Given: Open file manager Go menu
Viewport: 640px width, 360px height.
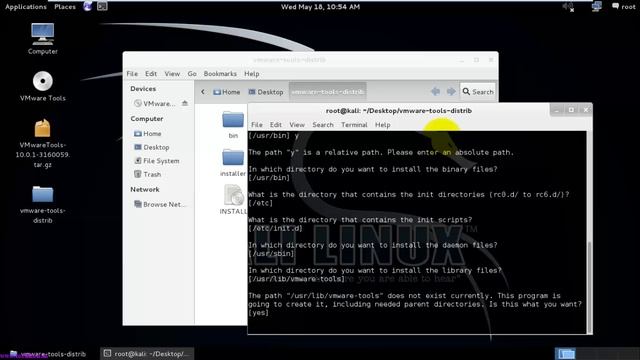Looking at the screenshot, I should [x=192, y=73].
